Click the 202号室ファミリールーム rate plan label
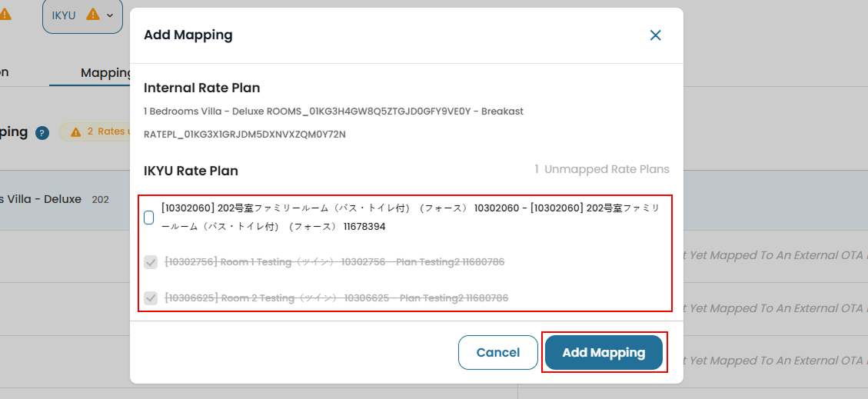868x399 pixels. click(x=411, y=218)
